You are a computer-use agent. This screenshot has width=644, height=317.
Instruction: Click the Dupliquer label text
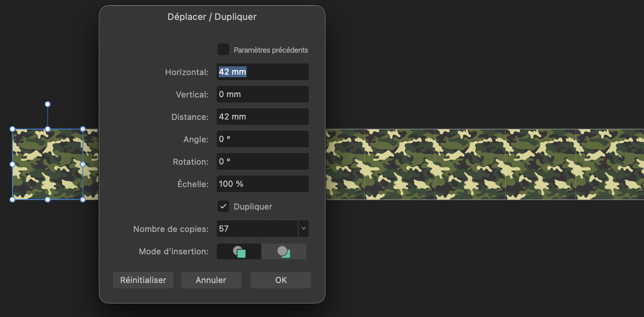pyautogui.click(x=253, y=206)
